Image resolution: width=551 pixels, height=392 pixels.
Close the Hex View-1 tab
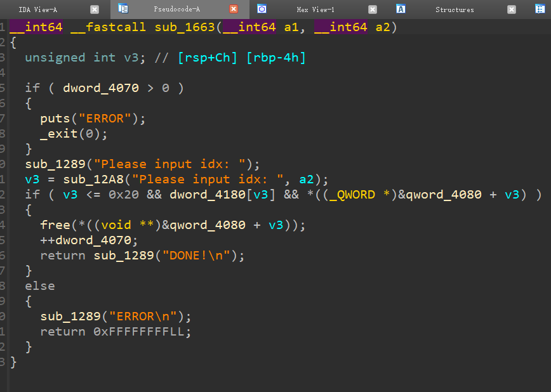click(x=373, y=10)
